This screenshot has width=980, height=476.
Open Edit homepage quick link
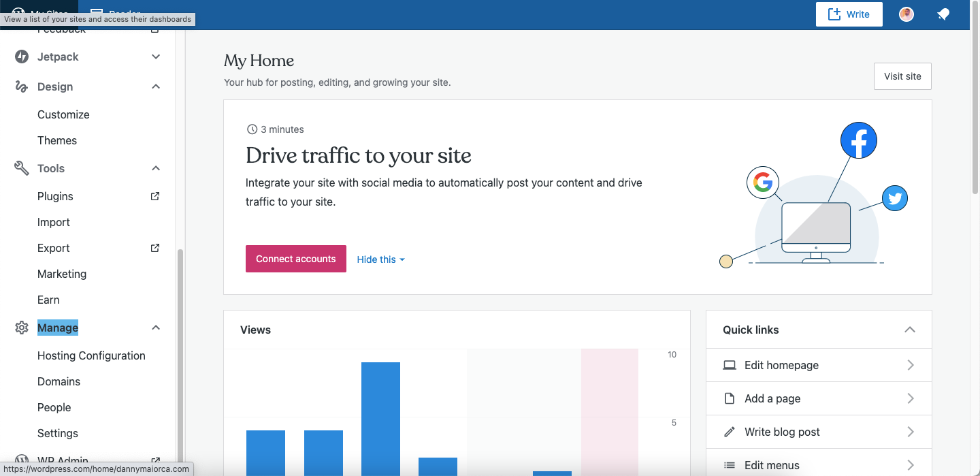819,365
